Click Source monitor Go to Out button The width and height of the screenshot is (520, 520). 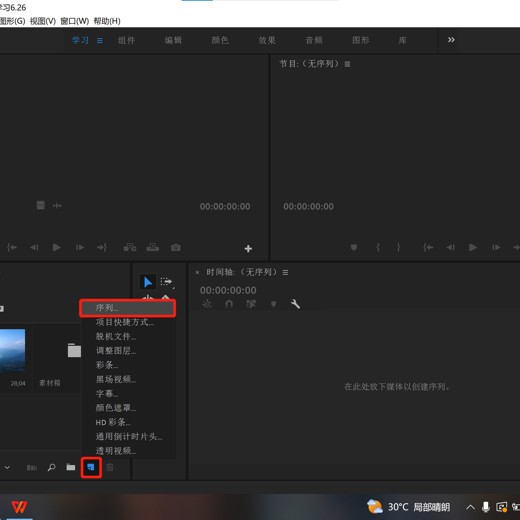102,247
